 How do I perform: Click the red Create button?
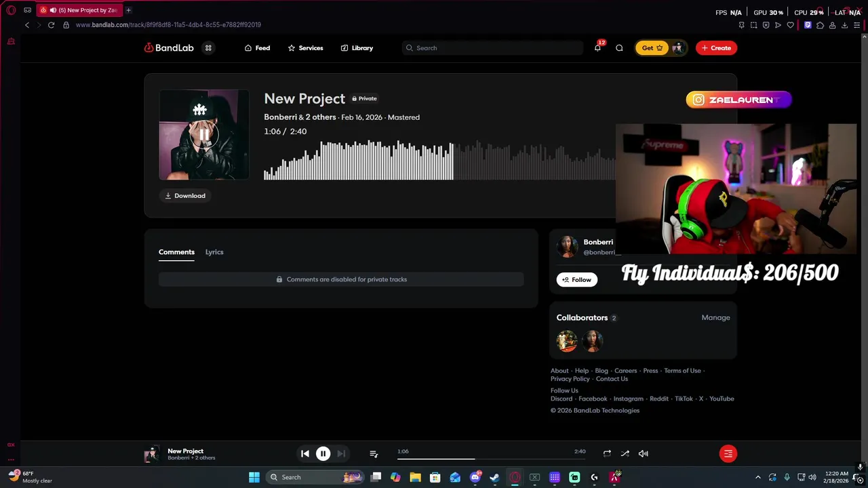716,48
